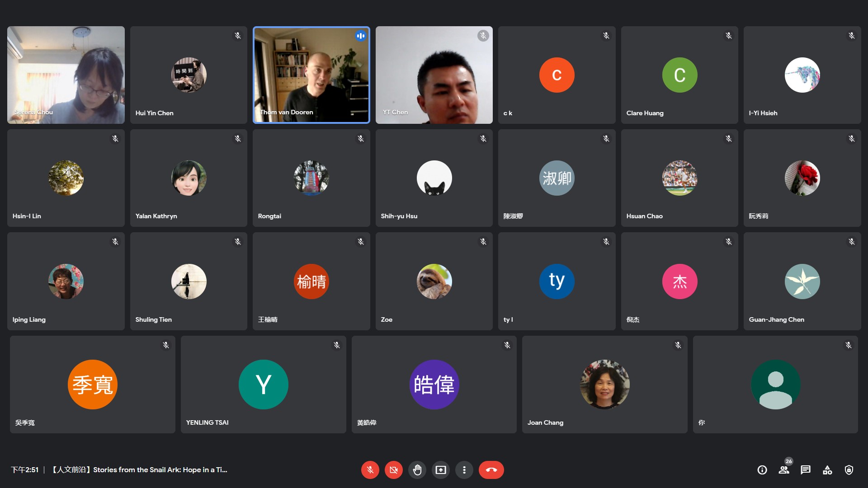Leave the call with the red hang-up button
Viewport: 868px width, 488px height.
[491, 470]
